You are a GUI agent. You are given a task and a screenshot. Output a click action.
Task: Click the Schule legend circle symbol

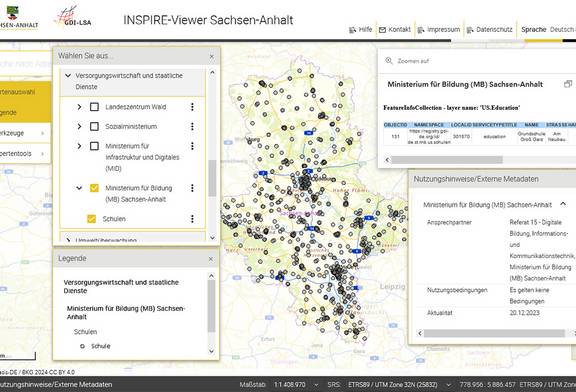[x=82, y=346]
